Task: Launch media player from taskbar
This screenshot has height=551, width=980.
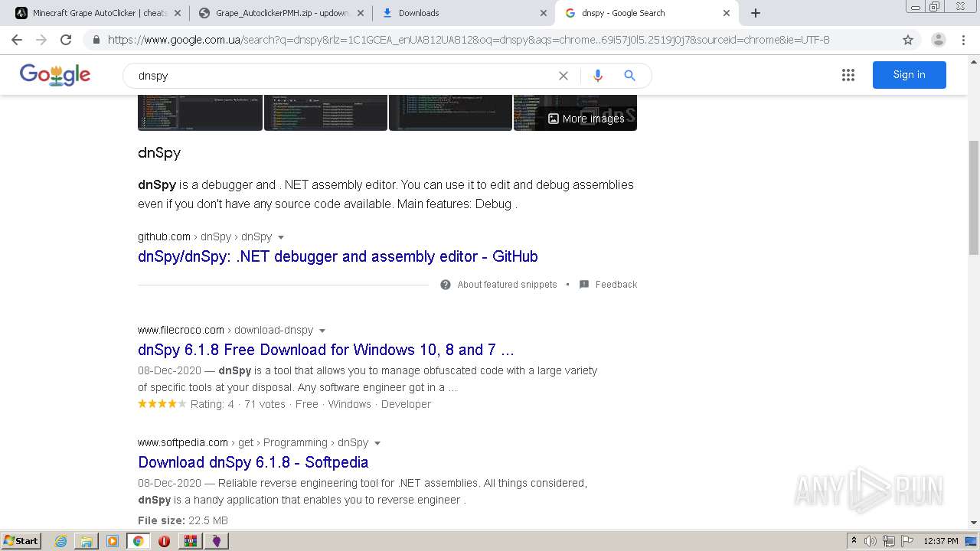Action: pos(113,541)
